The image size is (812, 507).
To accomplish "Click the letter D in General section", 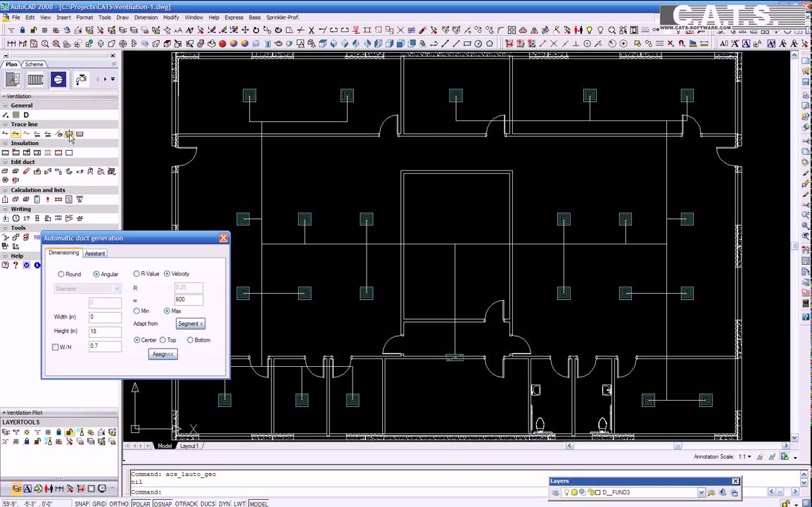I will [26, 115].
